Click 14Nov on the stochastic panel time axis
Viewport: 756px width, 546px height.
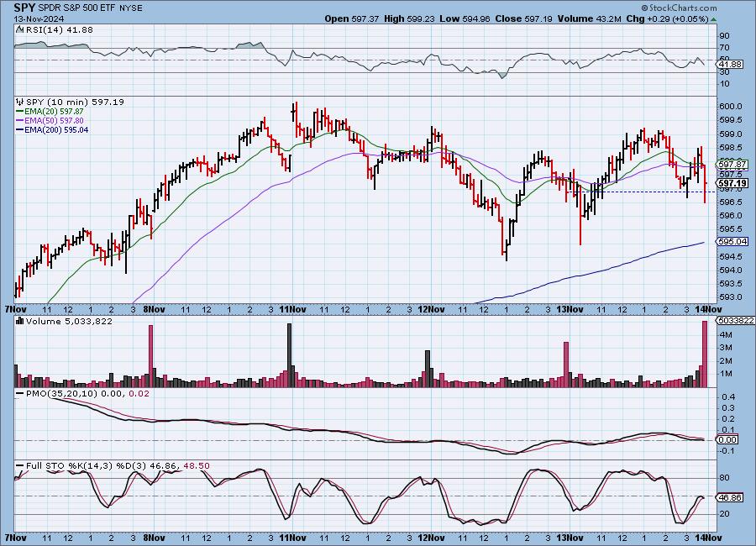pyautogui.click(x=708, y=538)
